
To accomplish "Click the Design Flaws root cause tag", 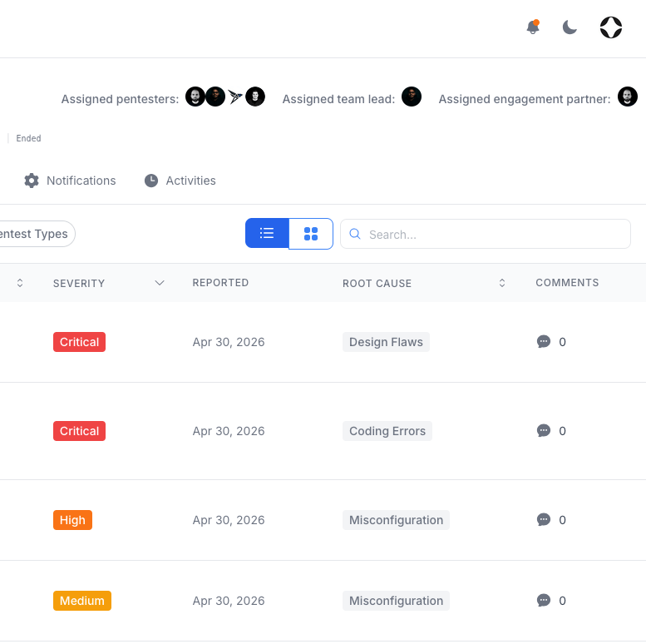I will [x=386, y=342].
